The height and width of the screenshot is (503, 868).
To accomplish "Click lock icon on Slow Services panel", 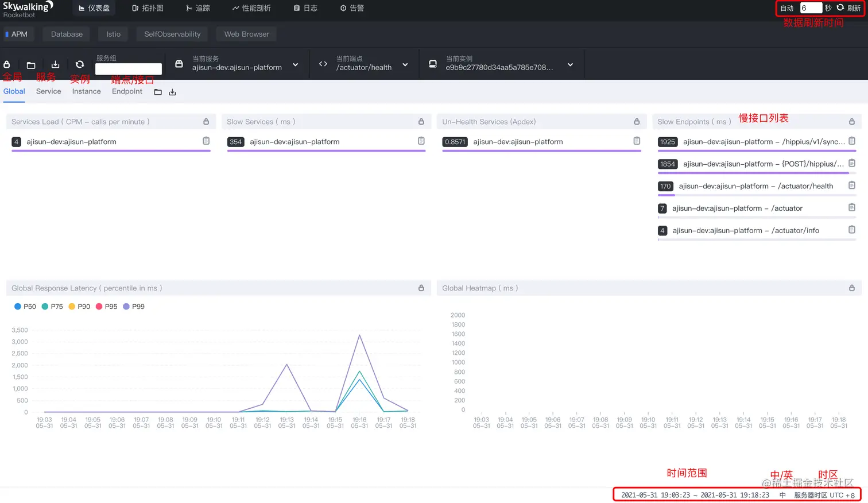I will pyautogui.click(x=421, y=122).
